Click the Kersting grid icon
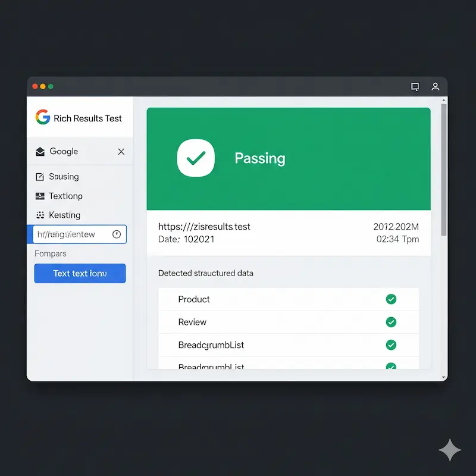The height and width of the screenshot is (476, 476). coord(40,215)
